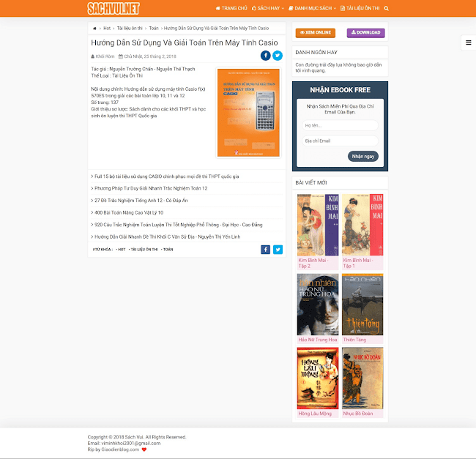The image size is (476, 459).
Task: Expand the Danh Mục Sách dropdown arrow
Action: click(x=335, y=9)
